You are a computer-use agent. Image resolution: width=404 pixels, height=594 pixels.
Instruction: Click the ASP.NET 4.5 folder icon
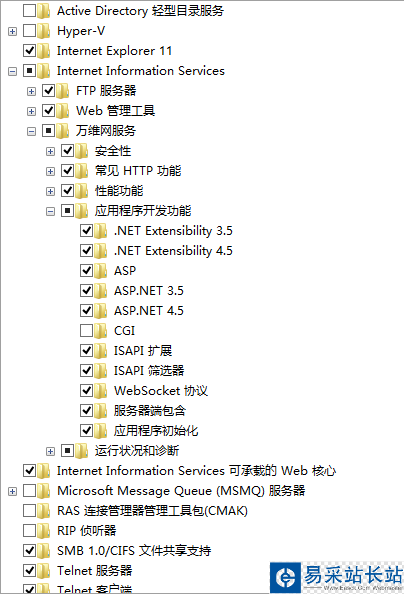100,311
